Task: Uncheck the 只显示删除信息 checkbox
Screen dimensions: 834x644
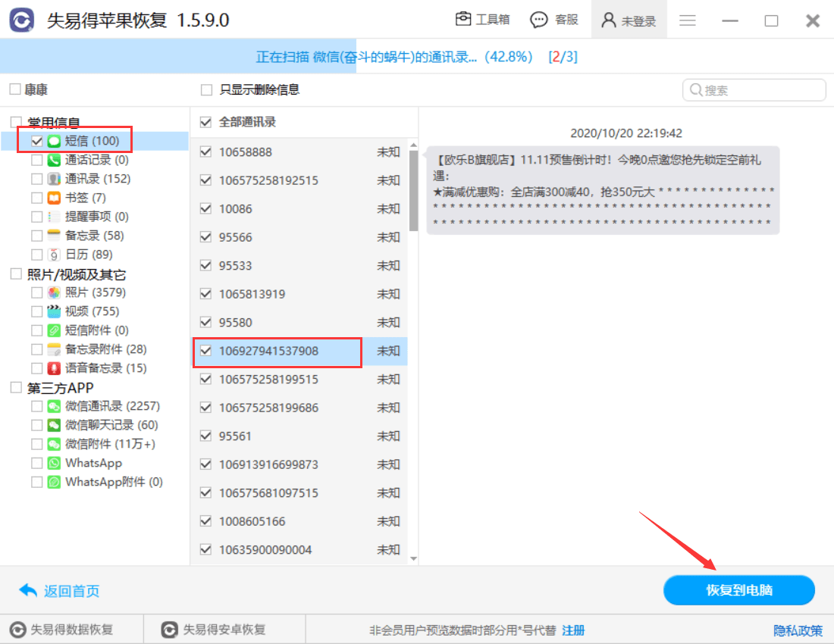Action: pos(205,89)
